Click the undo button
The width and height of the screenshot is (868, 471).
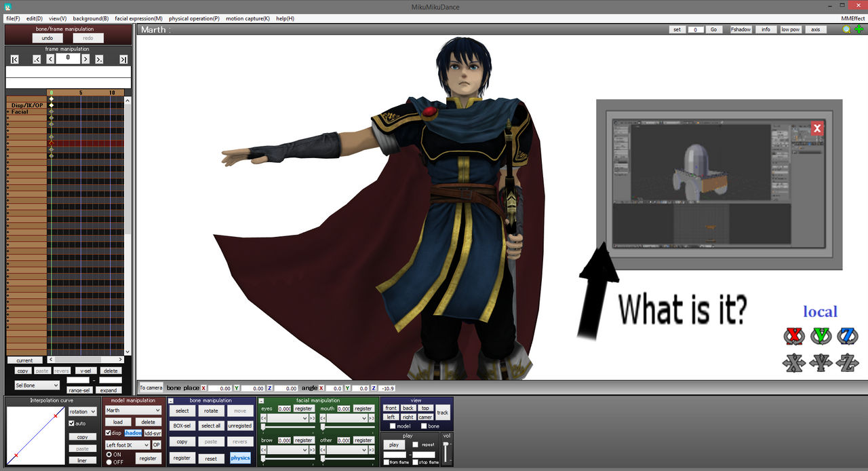coord(47,38)
